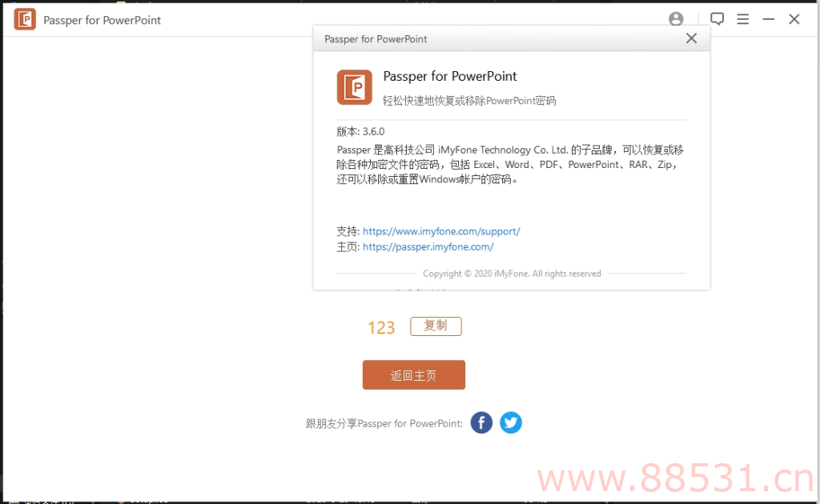
Task: Click the Passper description paragraph
Action: pyautogui.click(x=510, y=165)
